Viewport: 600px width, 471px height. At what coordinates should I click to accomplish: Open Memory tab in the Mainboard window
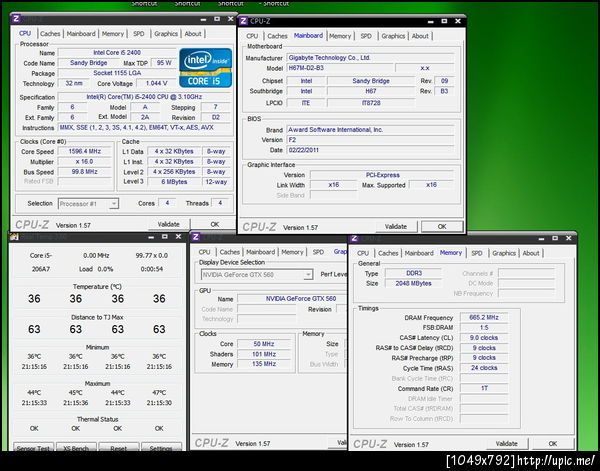340,36
